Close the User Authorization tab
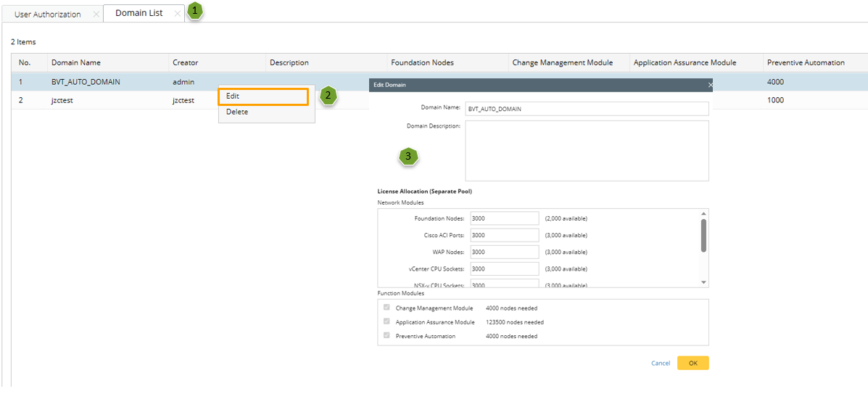868x394 pixels. coord(96,15)
